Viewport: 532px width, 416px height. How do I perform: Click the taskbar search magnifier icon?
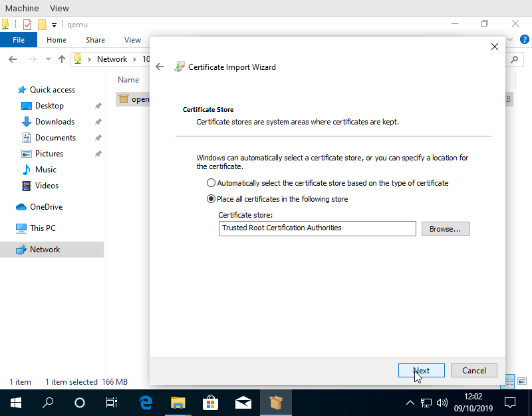point(48,403)
